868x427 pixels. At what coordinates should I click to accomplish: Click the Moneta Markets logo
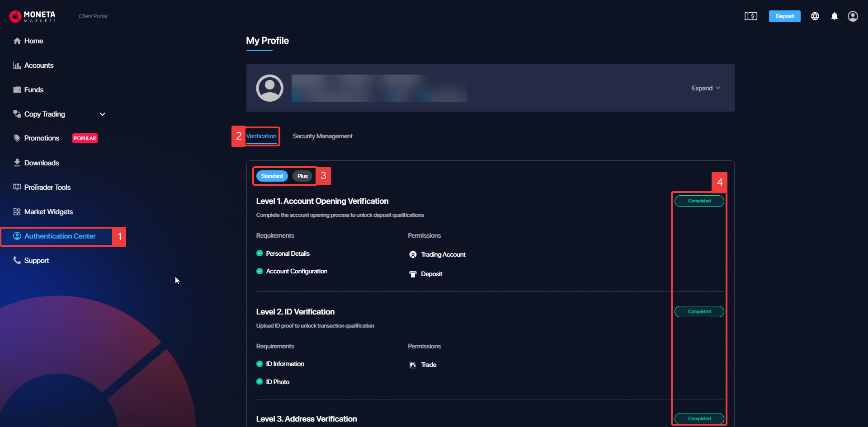coord(33,16)
